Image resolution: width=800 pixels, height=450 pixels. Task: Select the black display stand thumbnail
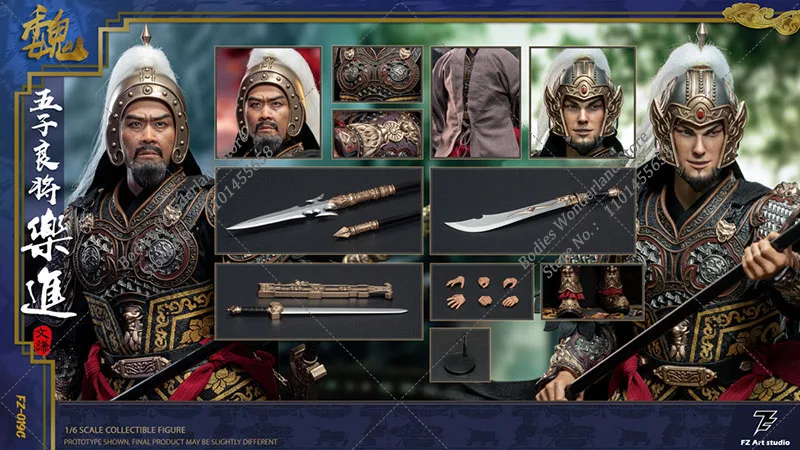[x=460, y=355]
